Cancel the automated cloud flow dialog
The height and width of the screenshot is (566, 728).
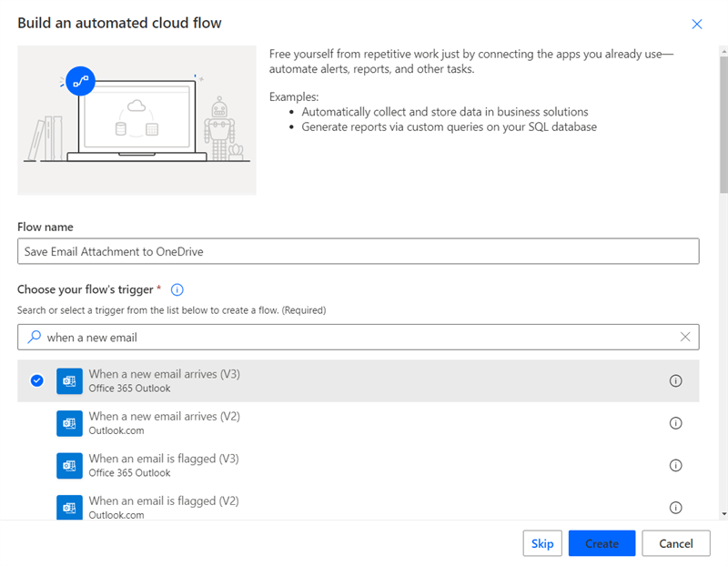tap(675, 543)
